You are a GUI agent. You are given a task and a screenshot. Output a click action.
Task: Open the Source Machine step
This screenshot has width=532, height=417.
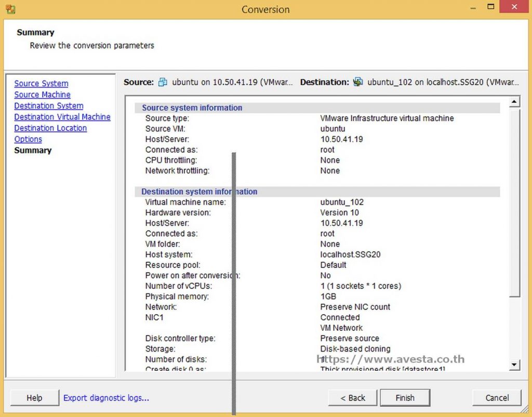[43, 95]
